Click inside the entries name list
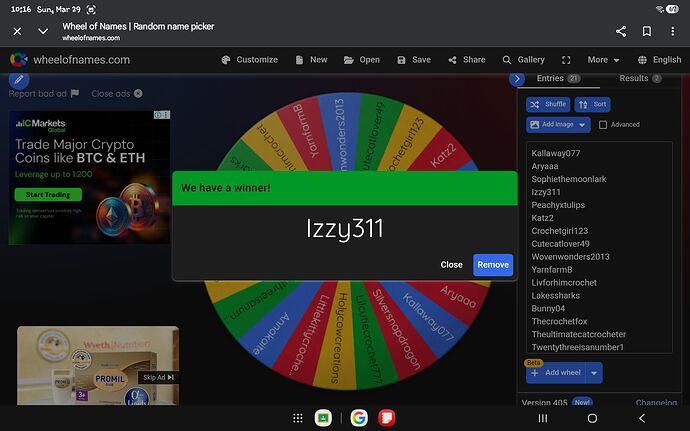This screenshot has width=690, height=431. 600,250
